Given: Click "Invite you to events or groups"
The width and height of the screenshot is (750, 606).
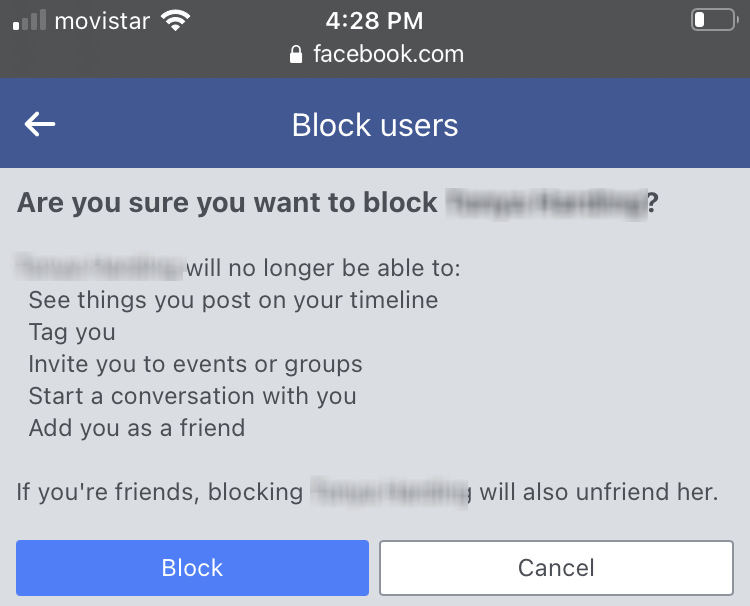Looking at the screenshot, I should click(195, 364).
